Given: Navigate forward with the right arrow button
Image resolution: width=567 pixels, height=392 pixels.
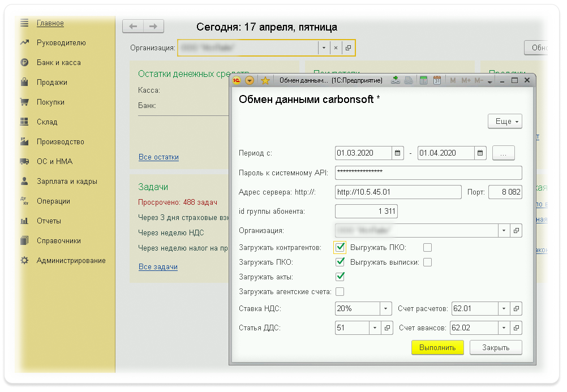Looking at the screenshot, I should [x=153, y=26].
